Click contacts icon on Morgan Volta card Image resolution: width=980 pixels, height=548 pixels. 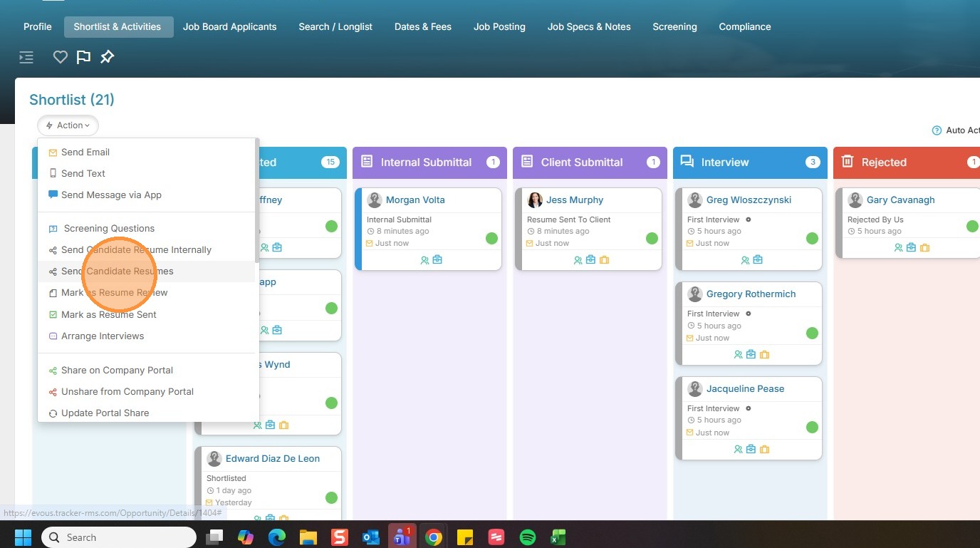click(x=424, y=260)
